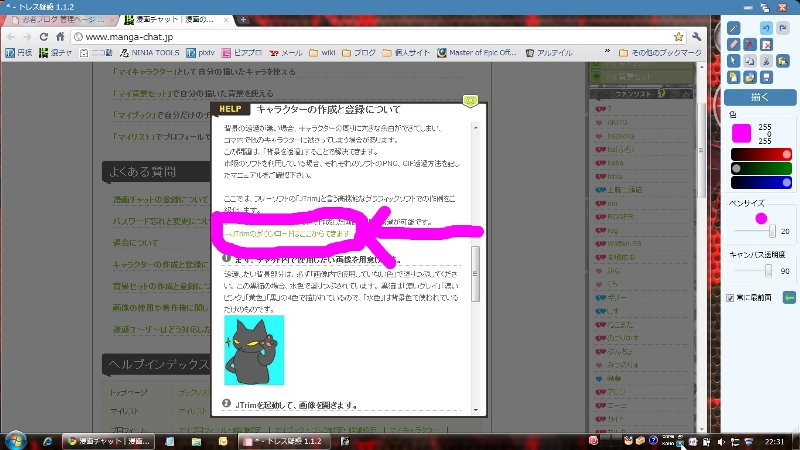Image resolution: width=800 pixels, height=450 pixels.
Task: Adjust the blue color channel slider
Action: pos(761,182)
